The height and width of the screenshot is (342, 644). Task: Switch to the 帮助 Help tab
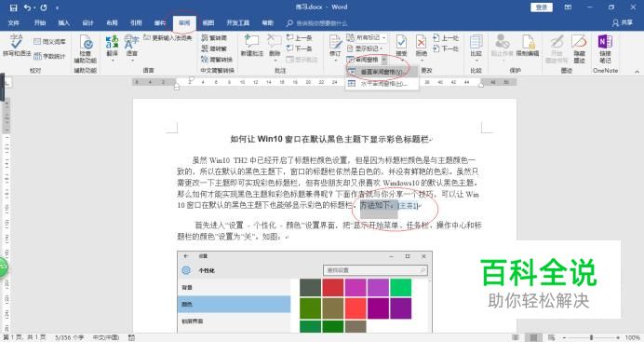[x=268, y=23]
